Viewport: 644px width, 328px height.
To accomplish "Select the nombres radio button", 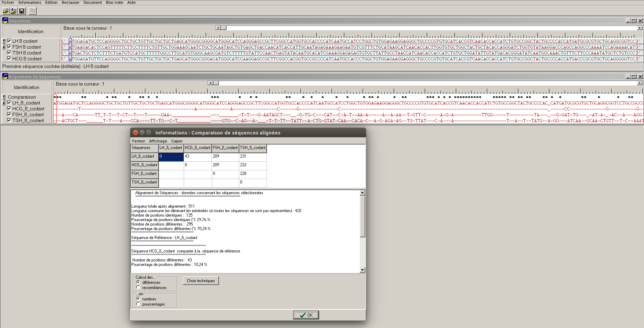I will 138,299.
